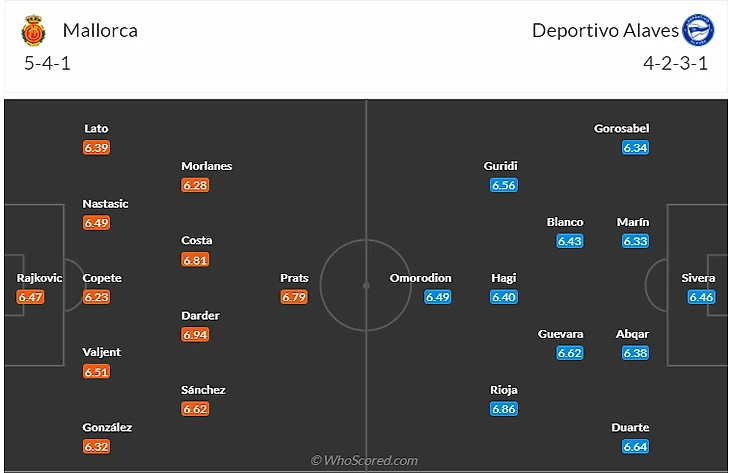
Task: Click Duarte's 6.64 rating badge
Action: click(635, 446)
